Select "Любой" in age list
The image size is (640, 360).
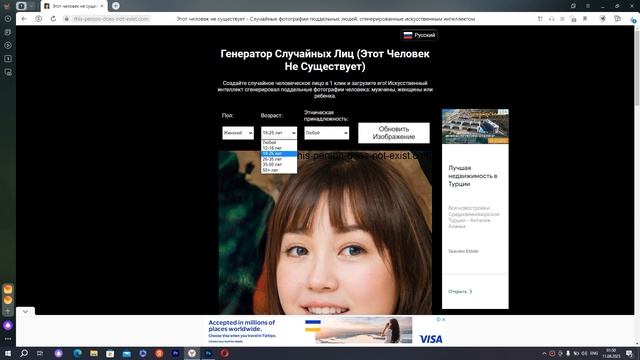coord(279,142)
